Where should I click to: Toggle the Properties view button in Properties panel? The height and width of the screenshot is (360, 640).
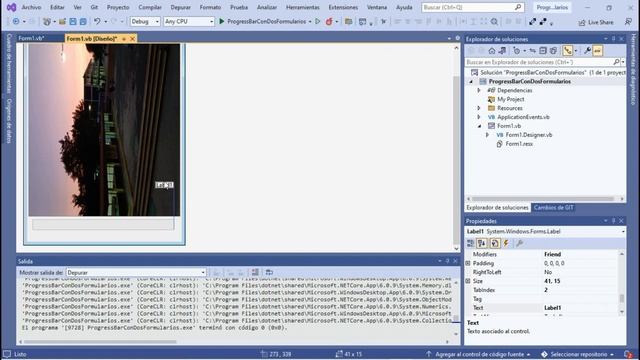click(494, 244)
